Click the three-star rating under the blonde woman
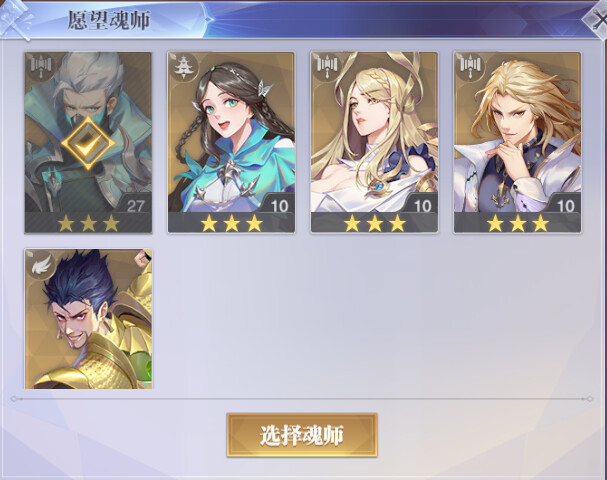This screenshot has width=607, height=480. (374, 223)
